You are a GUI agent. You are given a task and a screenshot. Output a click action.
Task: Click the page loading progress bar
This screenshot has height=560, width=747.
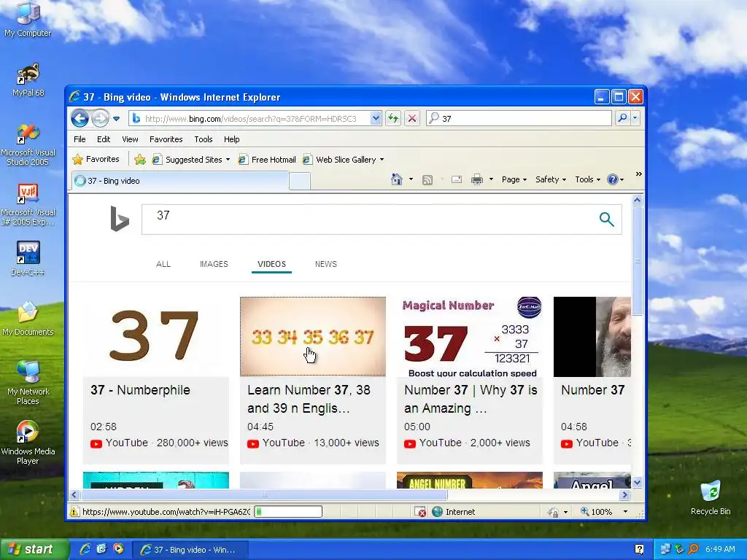pos(288,512)
